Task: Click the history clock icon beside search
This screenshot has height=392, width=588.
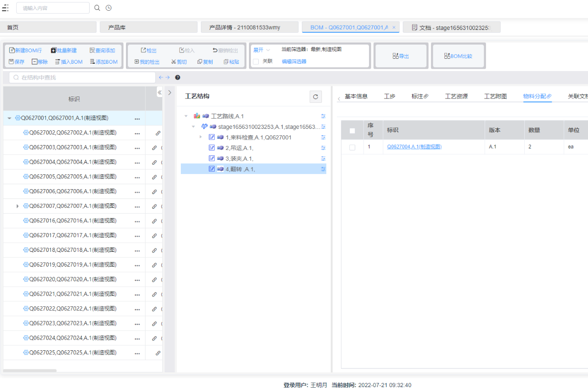Action: [109, 8]
